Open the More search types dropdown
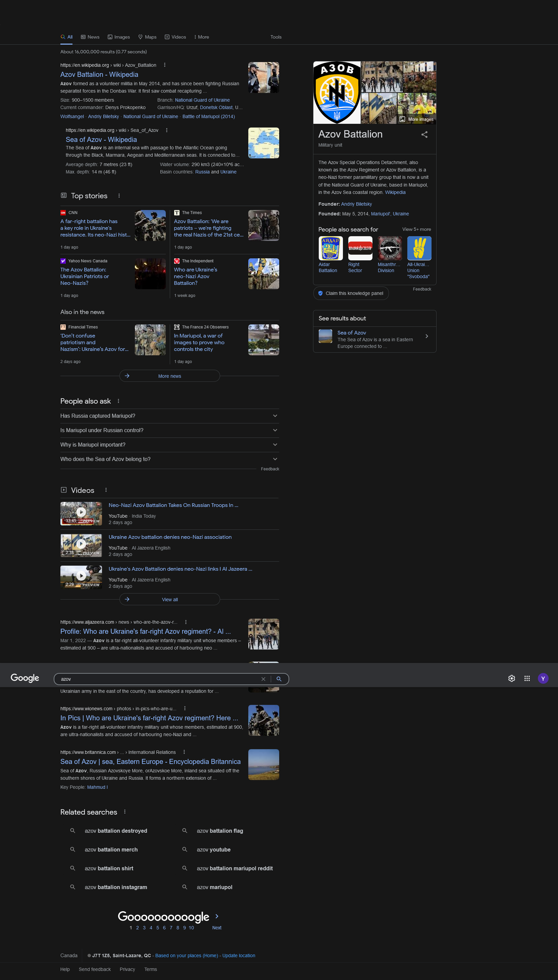The height and width of the screenshot is (980, 558). 202,37
